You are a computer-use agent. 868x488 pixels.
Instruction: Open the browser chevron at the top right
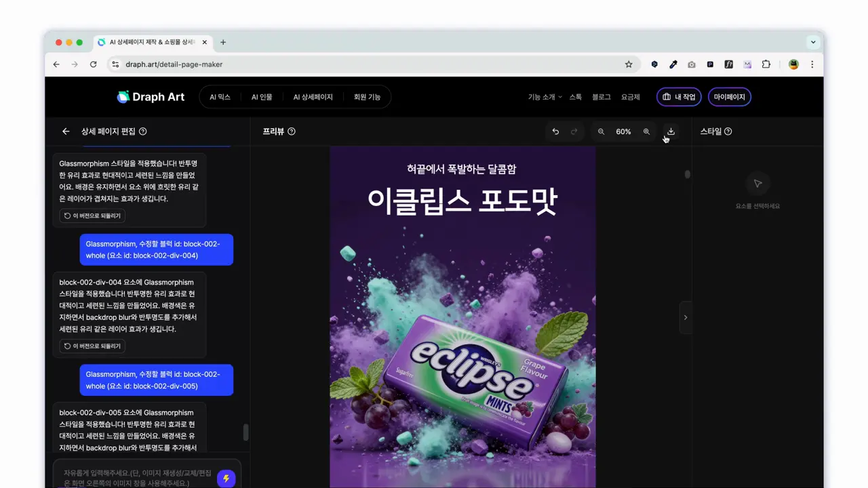tap(813, 42)
